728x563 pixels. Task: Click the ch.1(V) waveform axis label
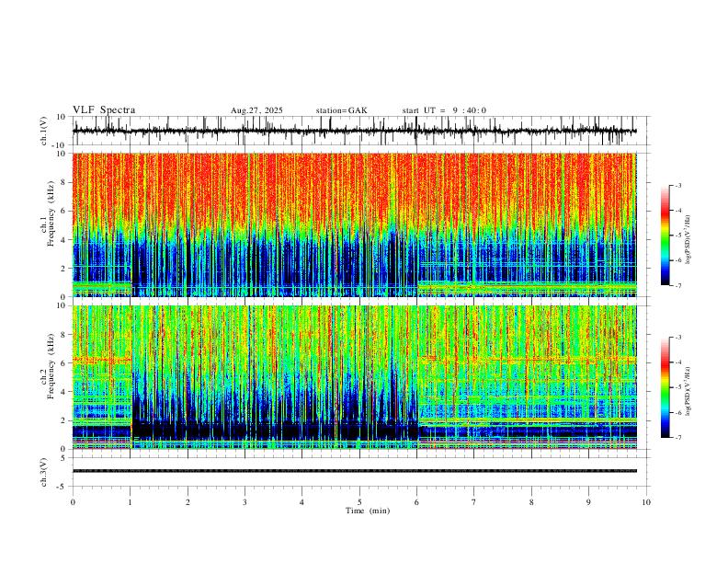[44, 131]
